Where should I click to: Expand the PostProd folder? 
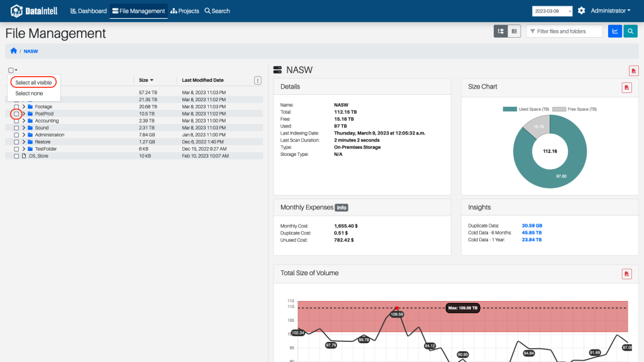tap(24, 114)
